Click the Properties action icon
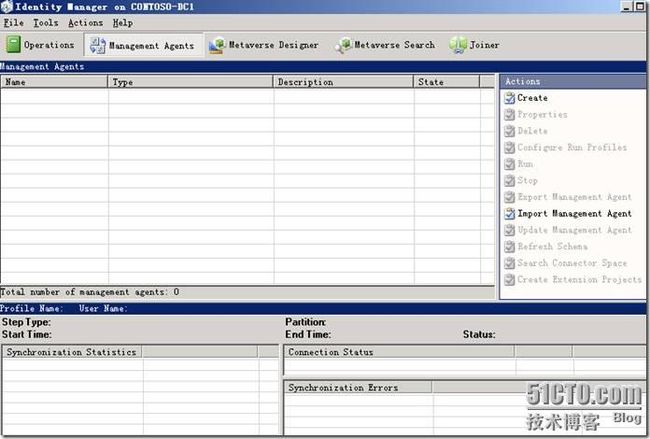Screen dimensions: 650x439 [x=509, y=115]
